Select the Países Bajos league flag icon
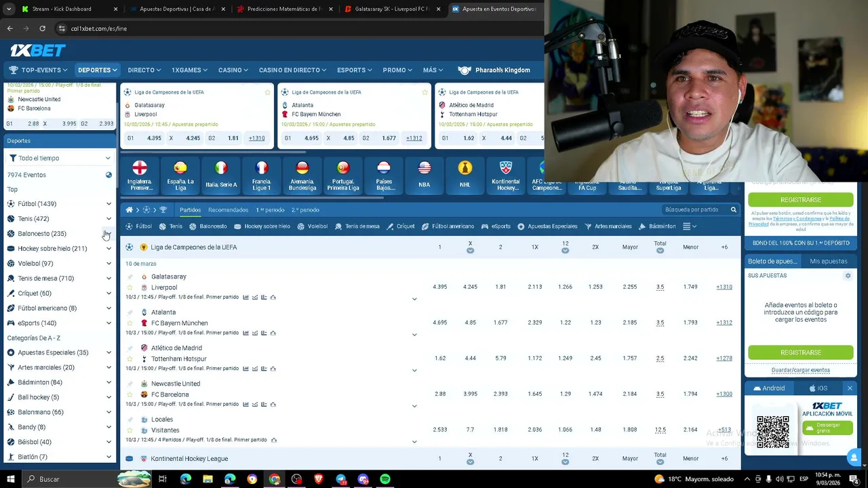868x488 pixels. pyautogui.click(x=384, y=167)
